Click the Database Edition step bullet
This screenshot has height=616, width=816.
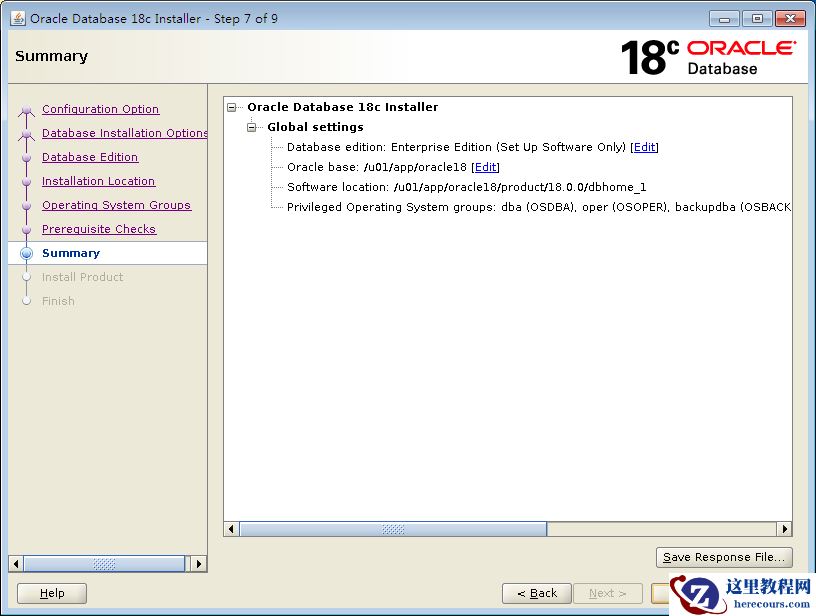click(x=27, y=158)
